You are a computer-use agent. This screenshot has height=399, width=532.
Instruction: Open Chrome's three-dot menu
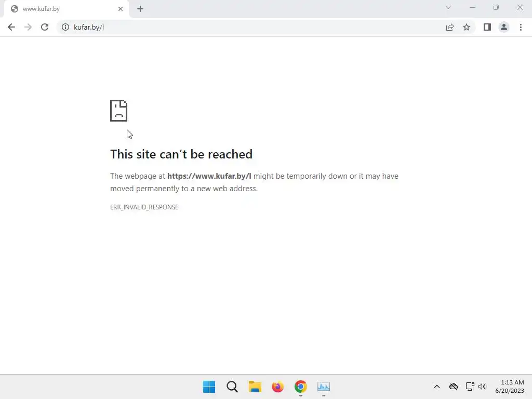[x=521, y=27]
